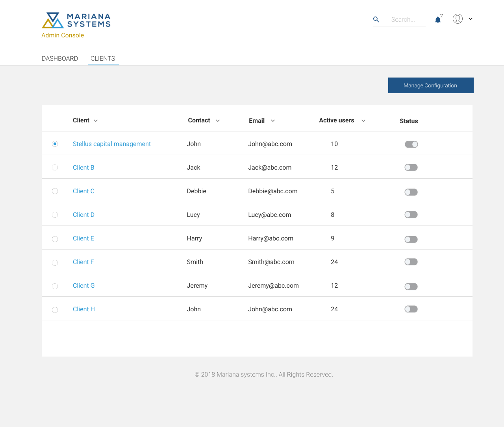The image size is (504, 427).
Task: Select the Stellus capital management radio button
Action: pos(55,144)
